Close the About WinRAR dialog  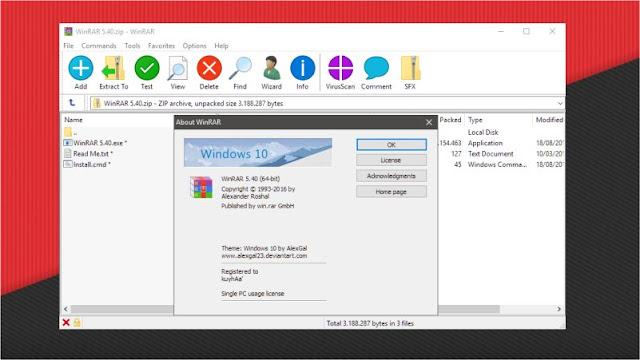pyautogui.click(x=429, y=122)
